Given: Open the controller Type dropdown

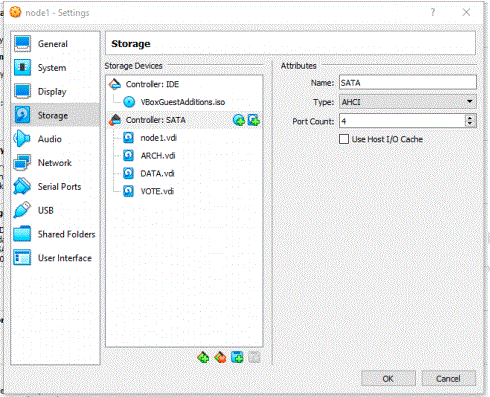Looking at the screenshot, I should point(408,102).
